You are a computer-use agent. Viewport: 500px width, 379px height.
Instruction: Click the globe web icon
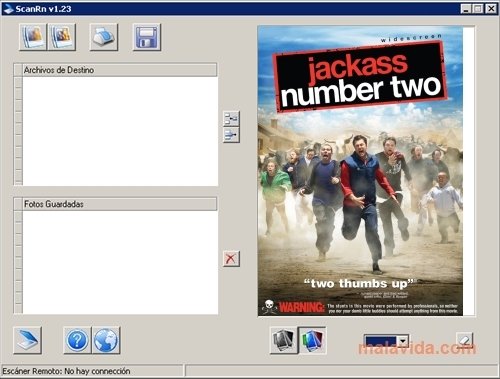click(x=106, y=340)
